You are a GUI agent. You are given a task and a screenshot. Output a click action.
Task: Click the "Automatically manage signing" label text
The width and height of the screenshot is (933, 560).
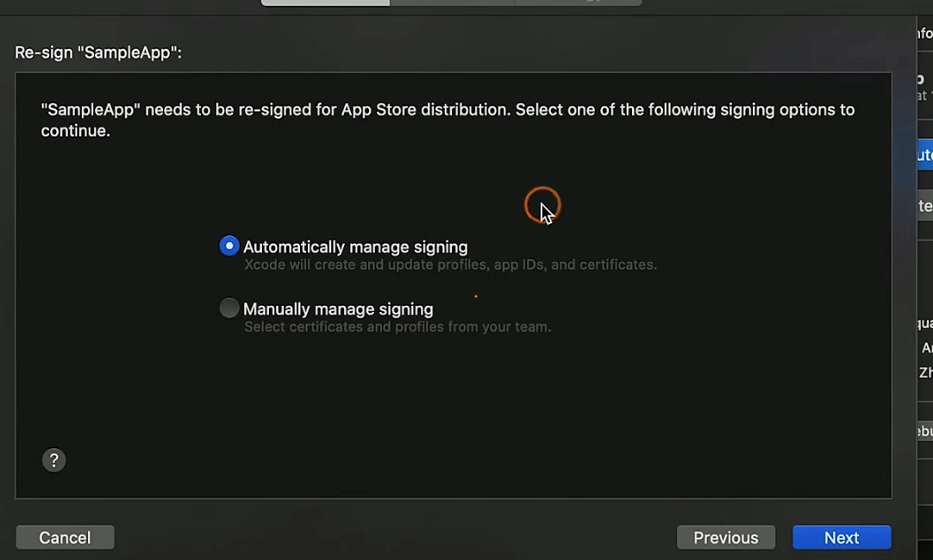(355, 247)
